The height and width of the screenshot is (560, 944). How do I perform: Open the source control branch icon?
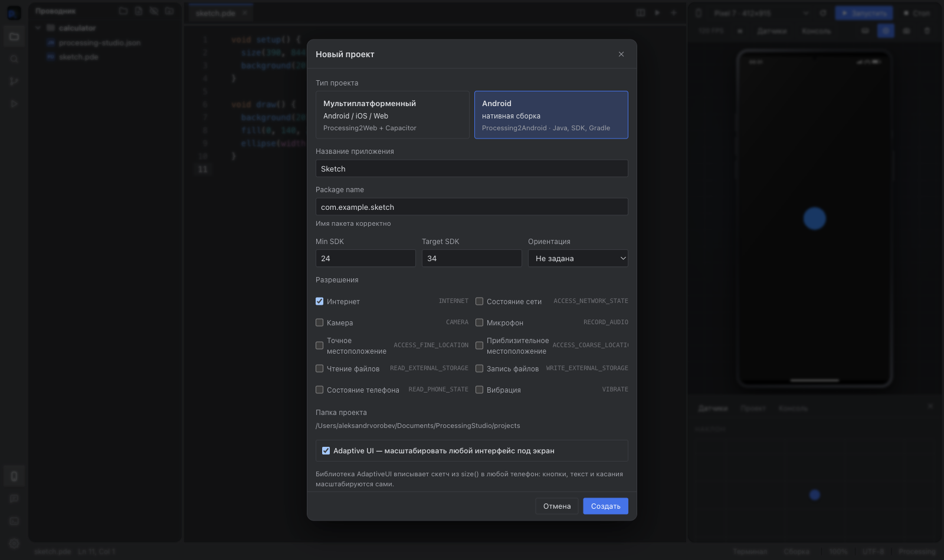click(14, 81)
